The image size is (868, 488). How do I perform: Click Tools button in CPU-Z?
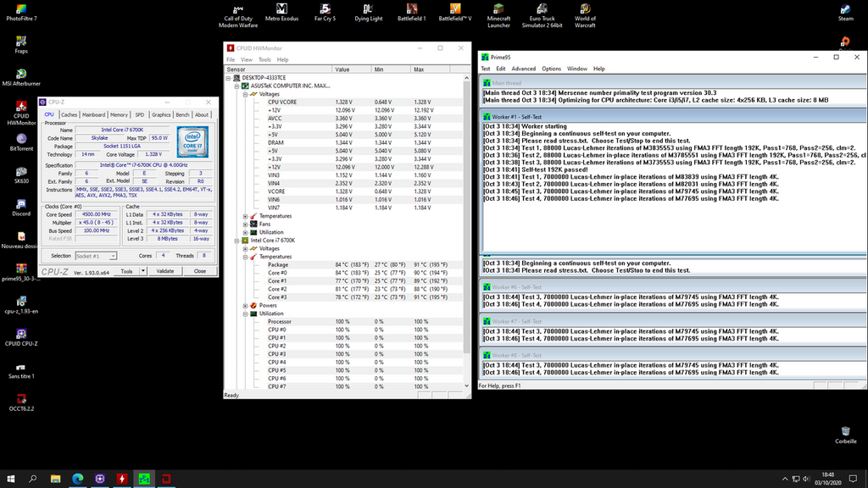pyautogui.click(x=127, y=271)
